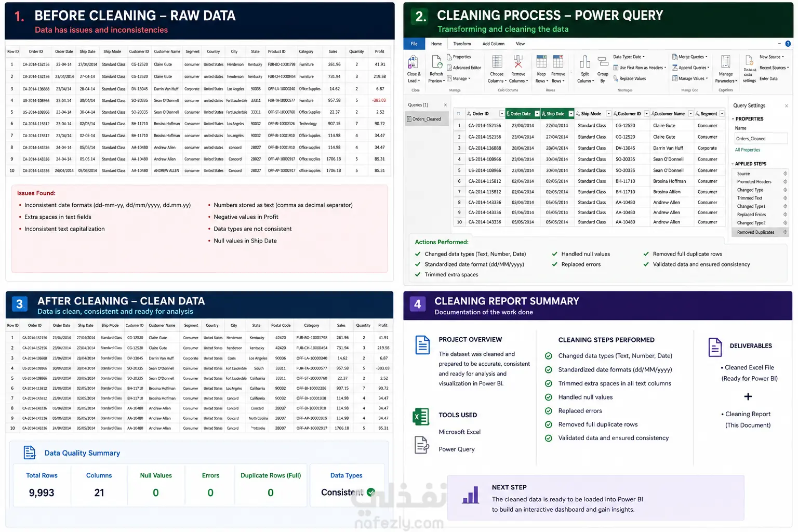
Task: Collapse the APPLIED STEPS section
Action: click(733, 164)
